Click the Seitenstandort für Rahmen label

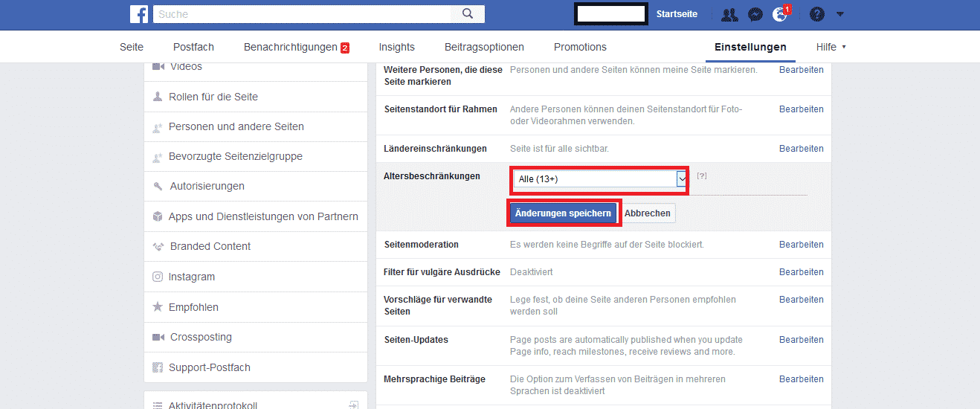(441, 109)
